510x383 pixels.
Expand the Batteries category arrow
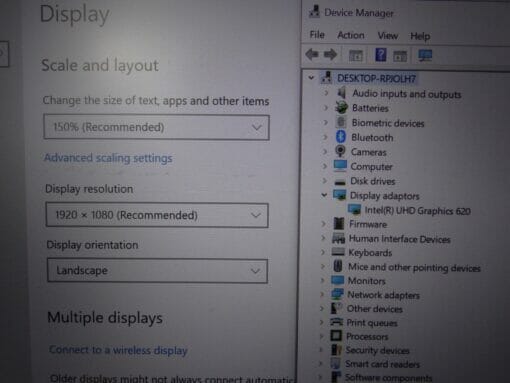coord(326,107)
